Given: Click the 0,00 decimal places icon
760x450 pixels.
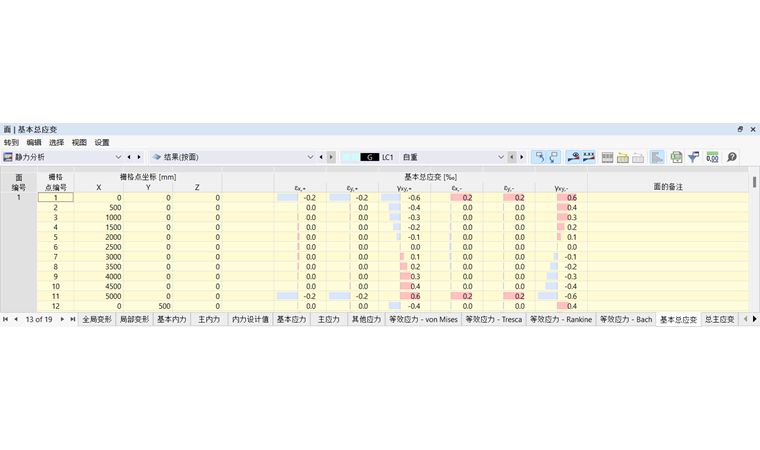Looking at the screenshot, I should 712,157.
